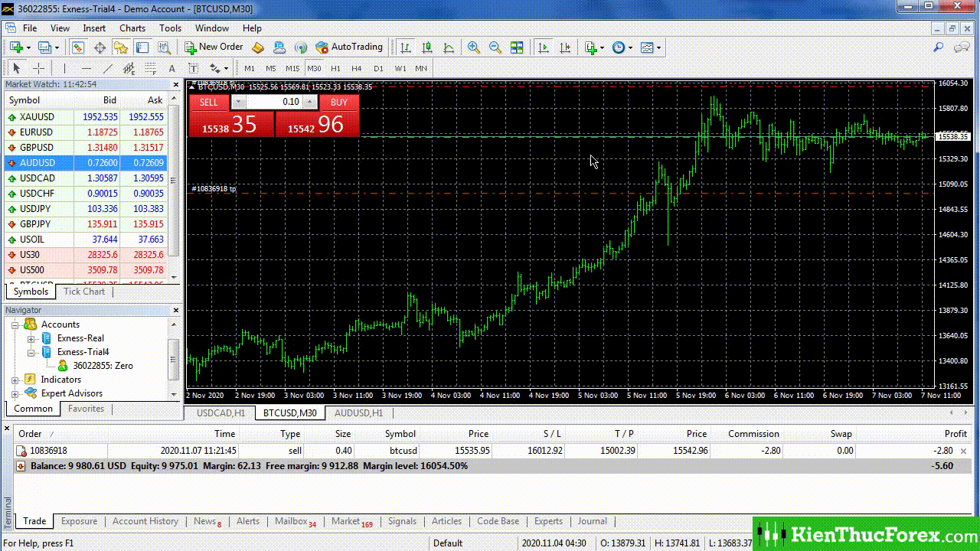Click the New Chart icon
Viewport: 980px width, 551px height.
(x=16, y=47)
